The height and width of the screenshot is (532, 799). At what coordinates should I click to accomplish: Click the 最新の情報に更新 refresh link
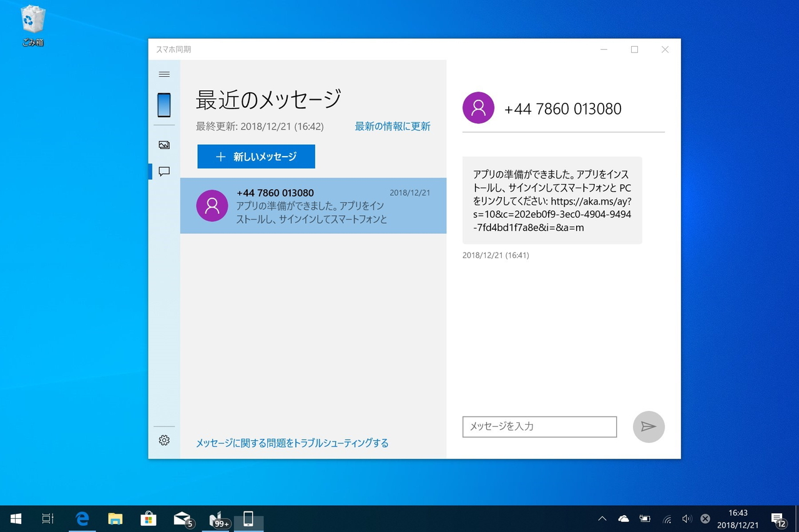[392, 126]
